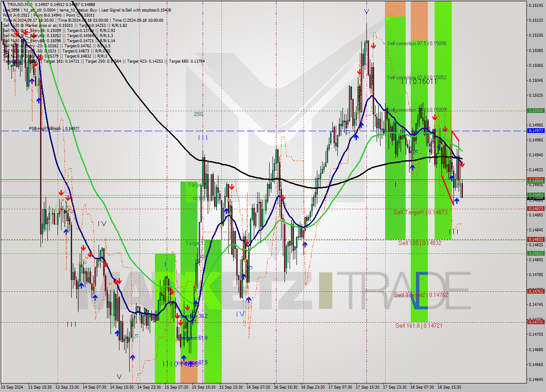This screenshot has height=392, width=546.
Task: Click the red 0.14721 price tag
Action: point(536,322)
